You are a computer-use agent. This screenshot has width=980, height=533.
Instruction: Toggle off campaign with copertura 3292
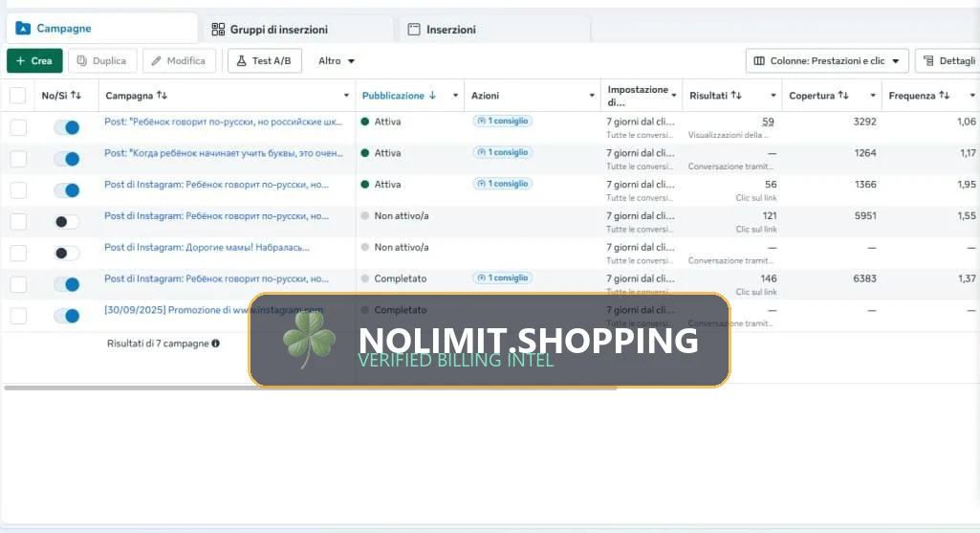pyautogui.click(x=67, y=127)
